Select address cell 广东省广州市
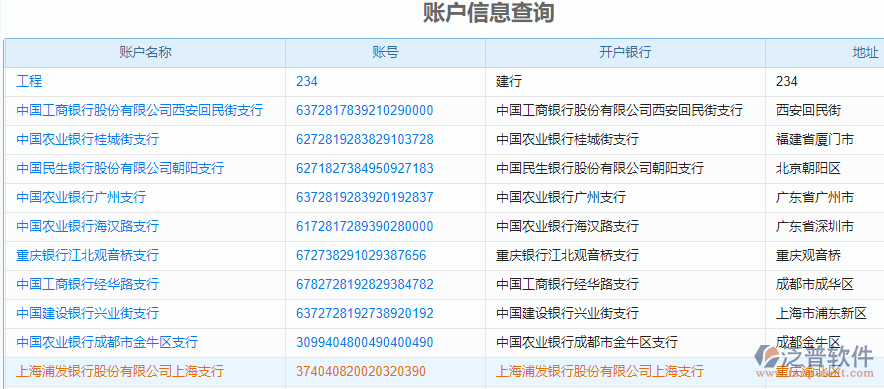Viewport: 884px width, 389px height. [x=825, y=197]
